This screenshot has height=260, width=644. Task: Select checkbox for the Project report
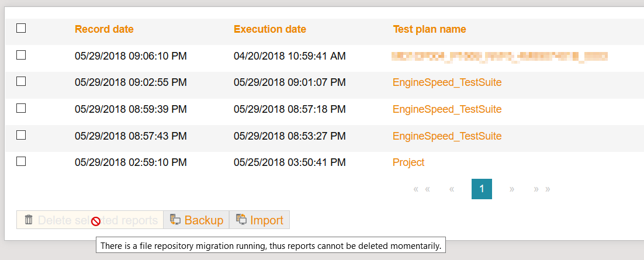[21, 162]
